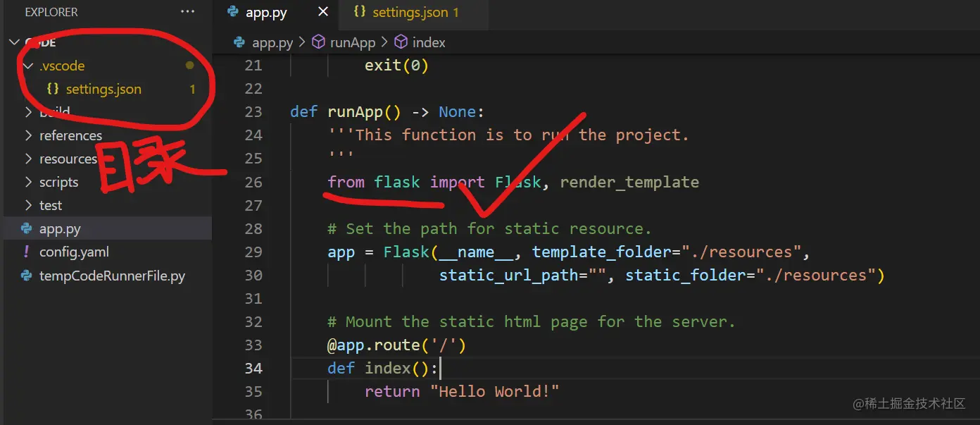The height and width of the screenshot is (425, 980).
Task: Click the Python icon on app.py tab
Action: (x=233, y=12)
